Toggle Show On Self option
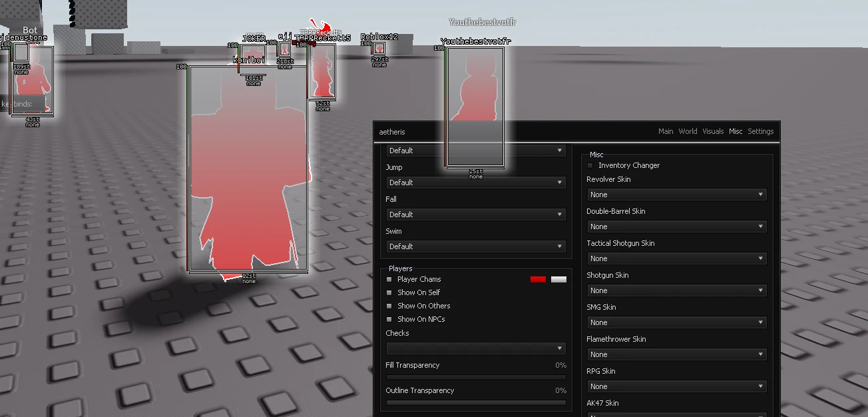 pyautogui.click(x=389, y=292)
